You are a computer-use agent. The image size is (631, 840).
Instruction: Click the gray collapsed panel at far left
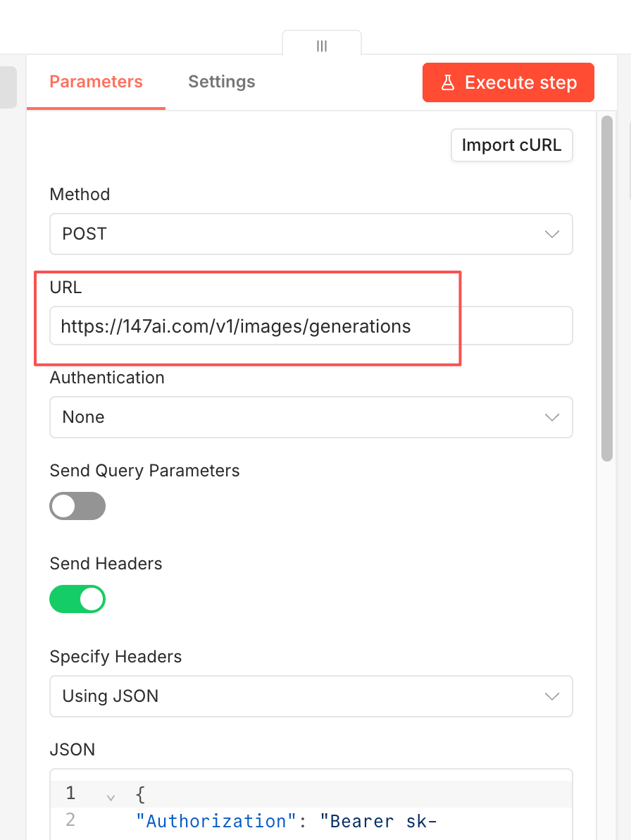pos(8,87)
